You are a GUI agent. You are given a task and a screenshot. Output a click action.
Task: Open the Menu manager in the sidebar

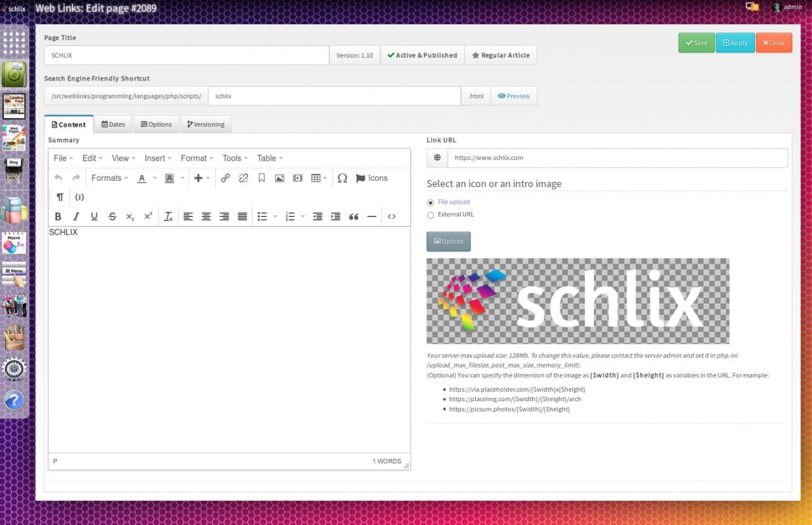coord(14,275)
